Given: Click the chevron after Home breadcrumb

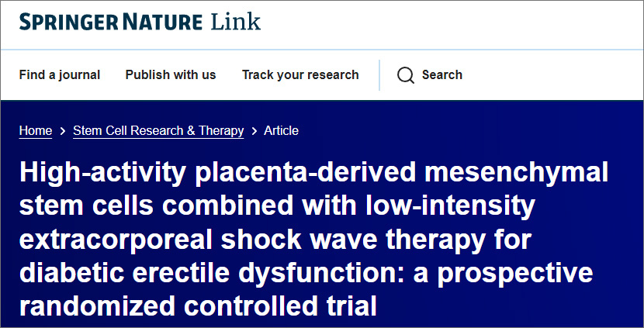Looking at the screenshot, I should pos(63,131).
